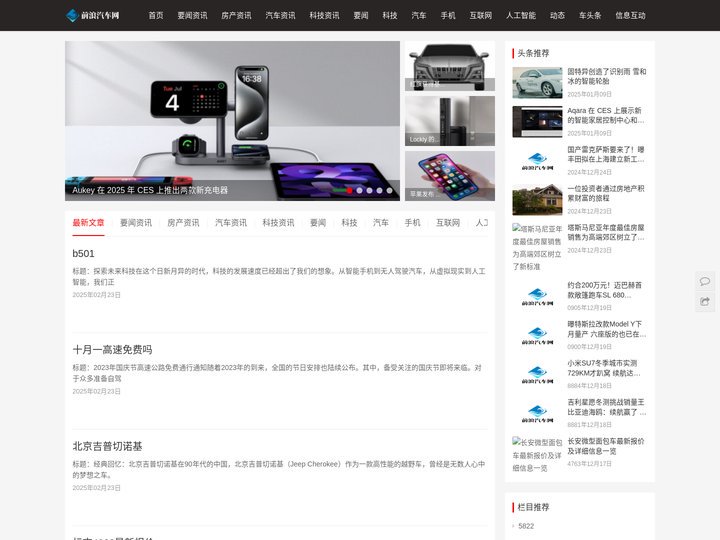Switch to the 房产资讯 article tab
Screen dimensions: 720x540
(x=183, y=223)
